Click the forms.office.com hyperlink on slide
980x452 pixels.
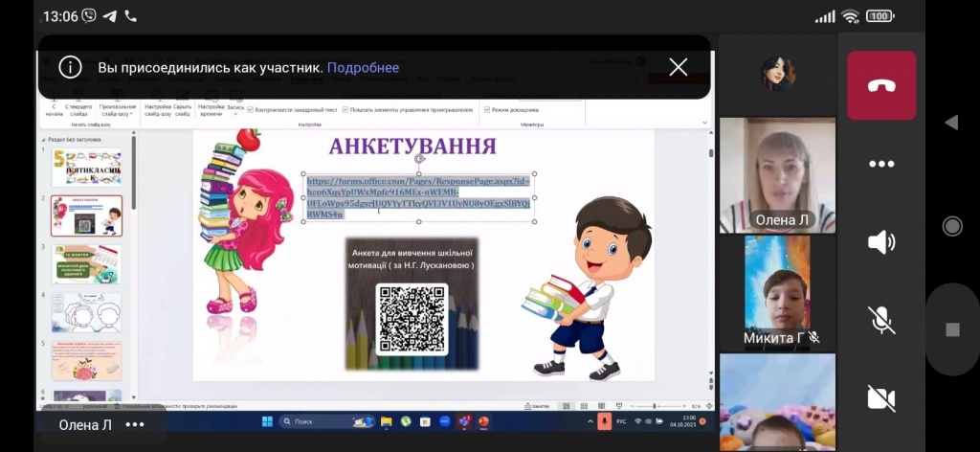(x=417, y=197)
